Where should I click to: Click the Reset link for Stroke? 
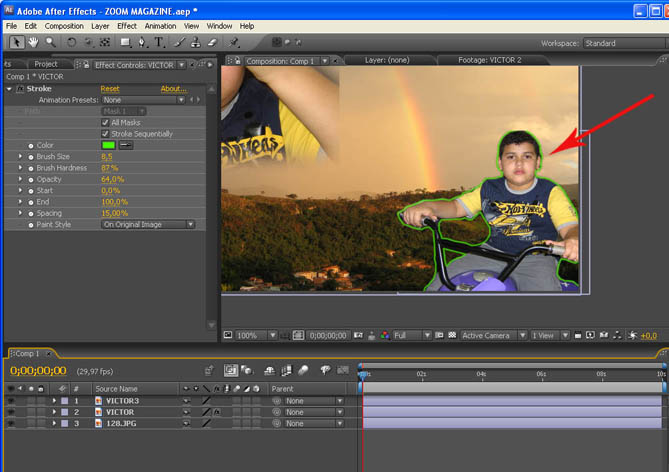click(110, 89)
